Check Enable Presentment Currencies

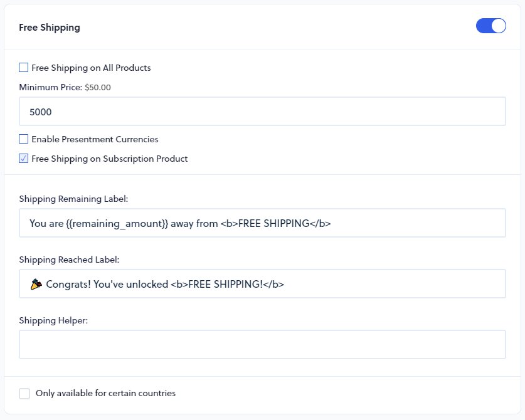click(x=23, y=139)
